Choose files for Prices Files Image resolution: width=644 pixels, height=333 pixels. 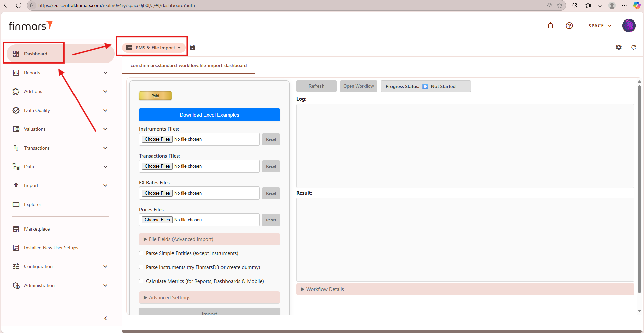(157, 220)
